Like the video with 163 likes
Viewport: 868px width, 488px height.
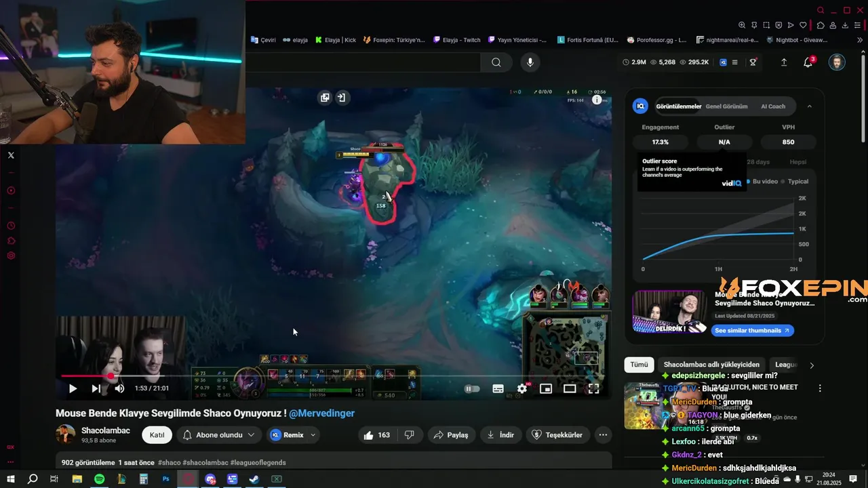pos(376,435)
